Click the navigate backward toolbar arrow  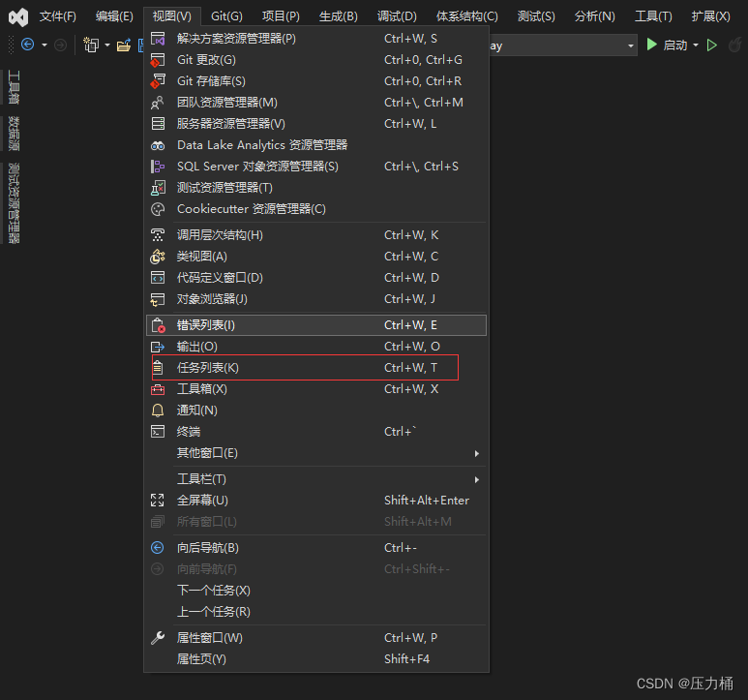[x=28, y=45]
